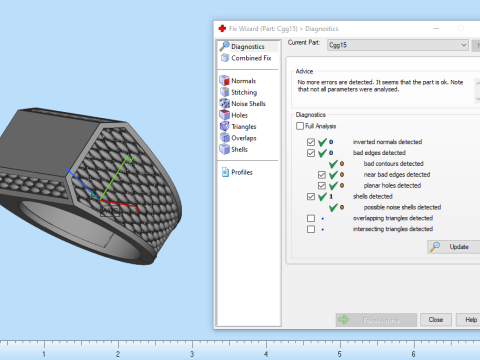Click the blue Z axis handle on the ring
Image resolution: width=480 pixels, height=360 pixels.
click(x=68, y=170)
